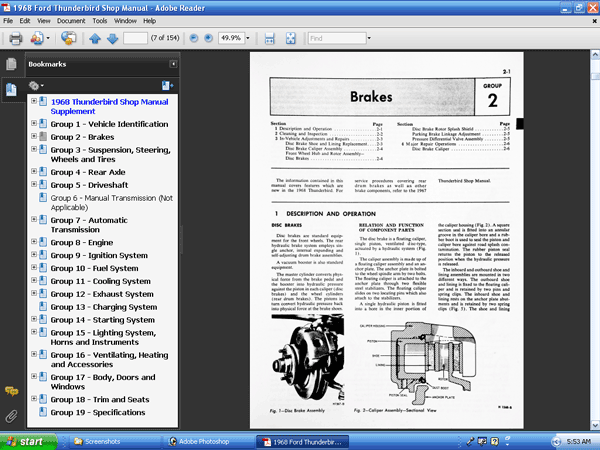Screen dimensions: 600x450
Task: Select Group 11 - Cooling System bookmark
Action: point(101,281)
